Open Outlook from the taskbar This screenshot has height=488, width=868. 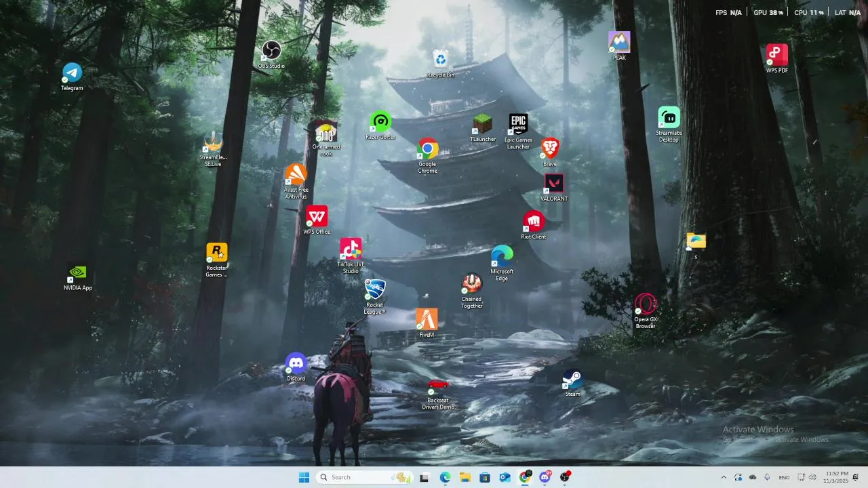[x=505, y=477]
